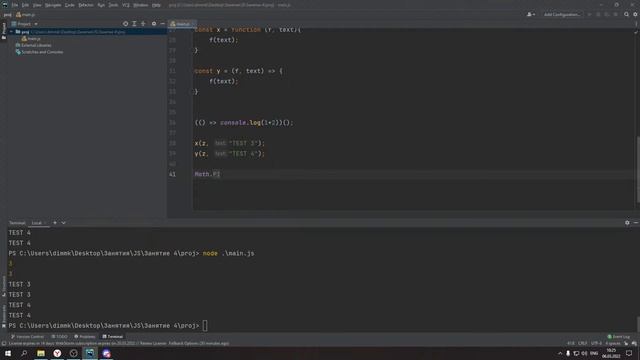Change the UTF-8 file encoding
The image size is (640, 360).
pyautogui.click(x=596, y=344)
